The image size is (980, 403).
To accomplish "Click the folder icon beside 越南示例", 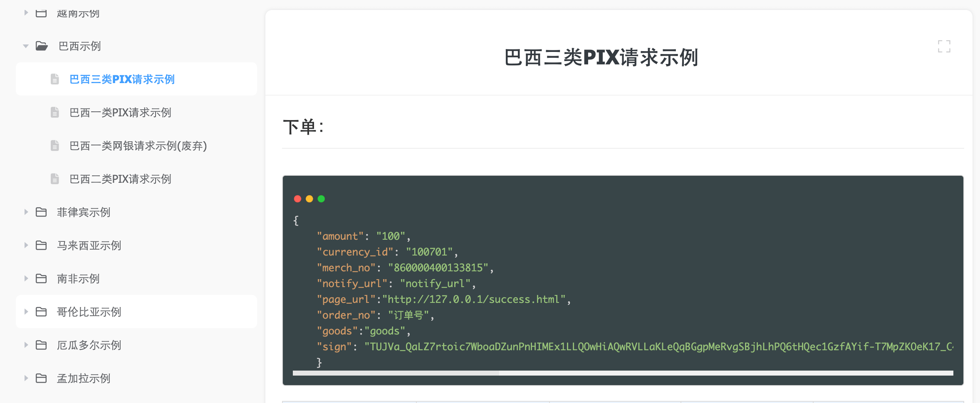I will (41, 13).
